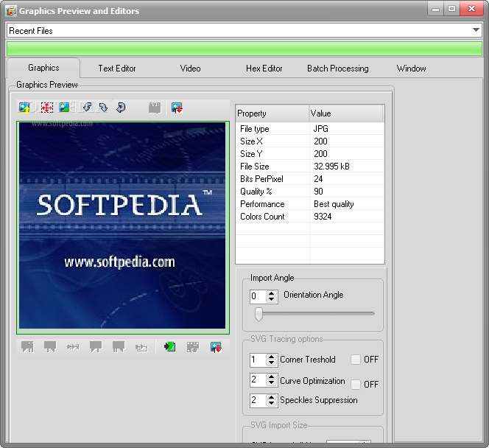Screen dimensions: 489x448
Task: Click the circular rotate arrow icon
Action: [x=121, y=108]
